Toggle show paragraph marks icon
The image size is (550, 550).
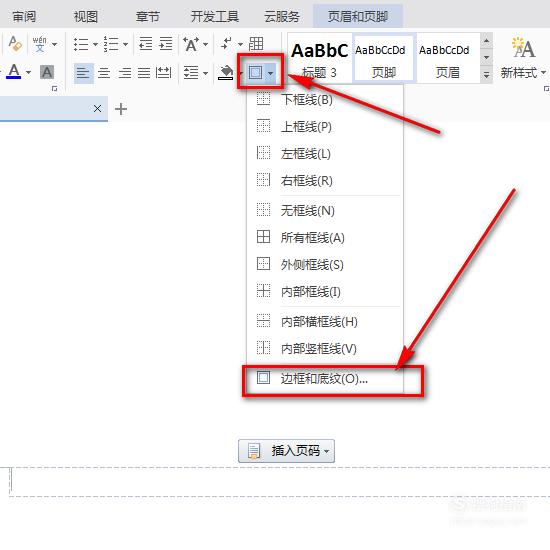227,44
